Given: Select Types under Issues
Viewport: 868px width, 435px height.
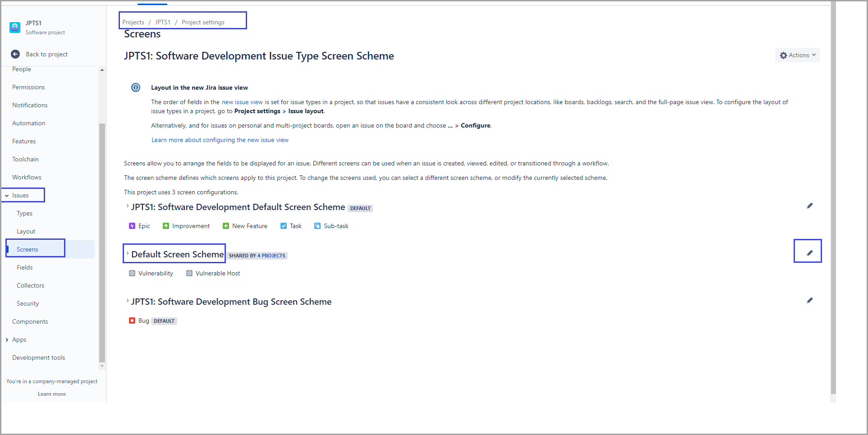Looking at the screenshot, I should click(24, 213).
